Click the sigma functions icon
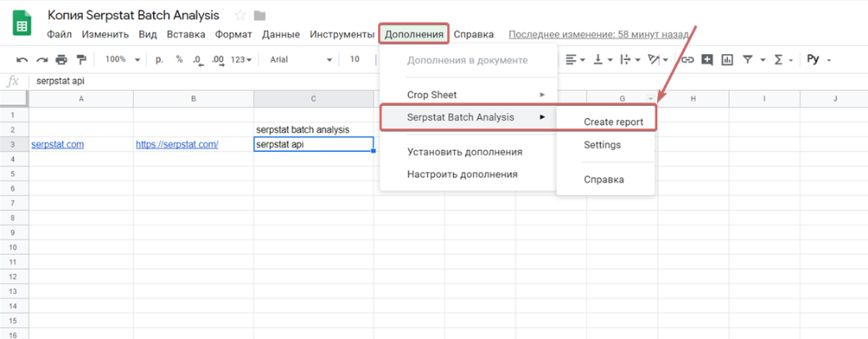The height and width of the screenshot is (339, 868). (778, 59)
